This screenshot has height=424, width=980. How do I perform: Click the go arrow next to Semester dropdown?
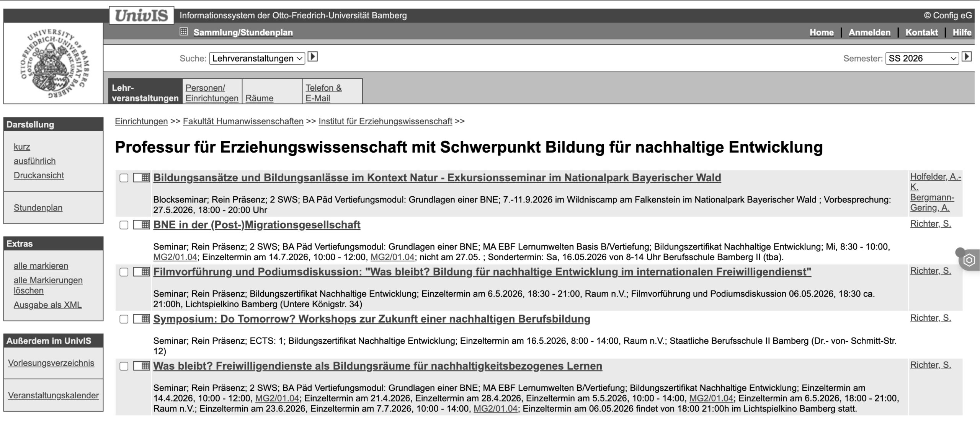point(966,57)
